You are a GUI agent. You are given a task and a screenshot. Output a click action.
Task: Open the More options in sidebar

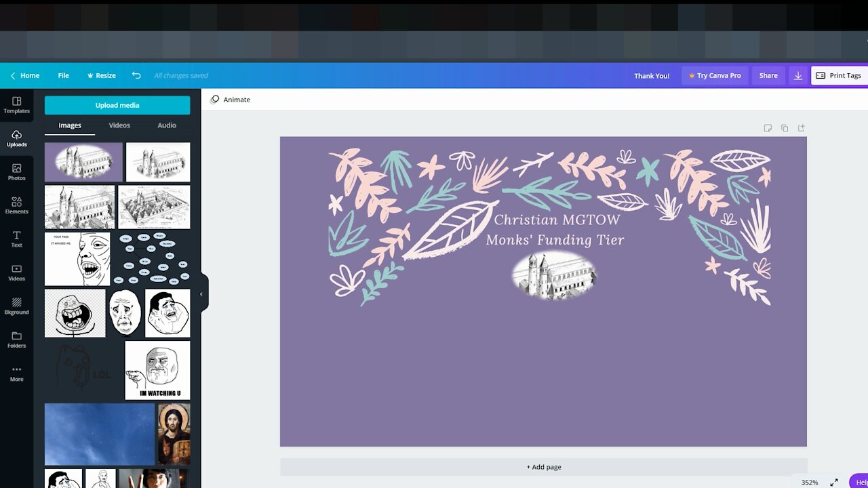pos(16,373)
